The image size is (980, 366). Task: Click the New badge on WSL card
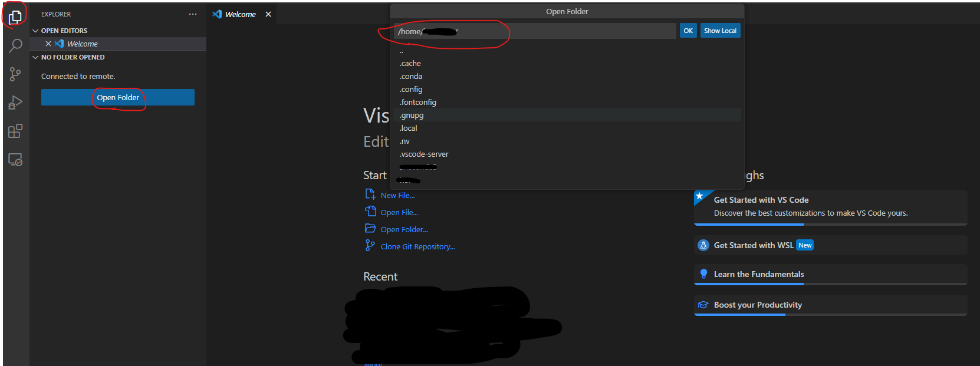(x=805, y=245)
